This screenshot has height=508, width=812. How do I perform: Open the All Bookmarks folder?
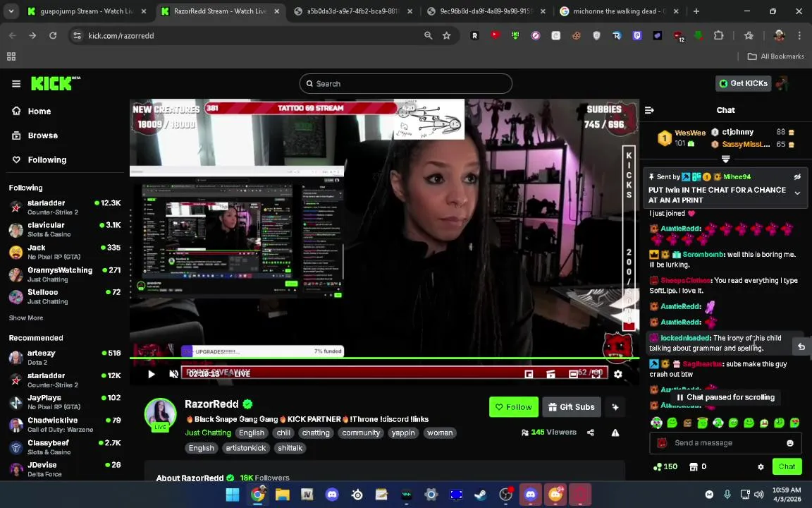coord(775,56)
